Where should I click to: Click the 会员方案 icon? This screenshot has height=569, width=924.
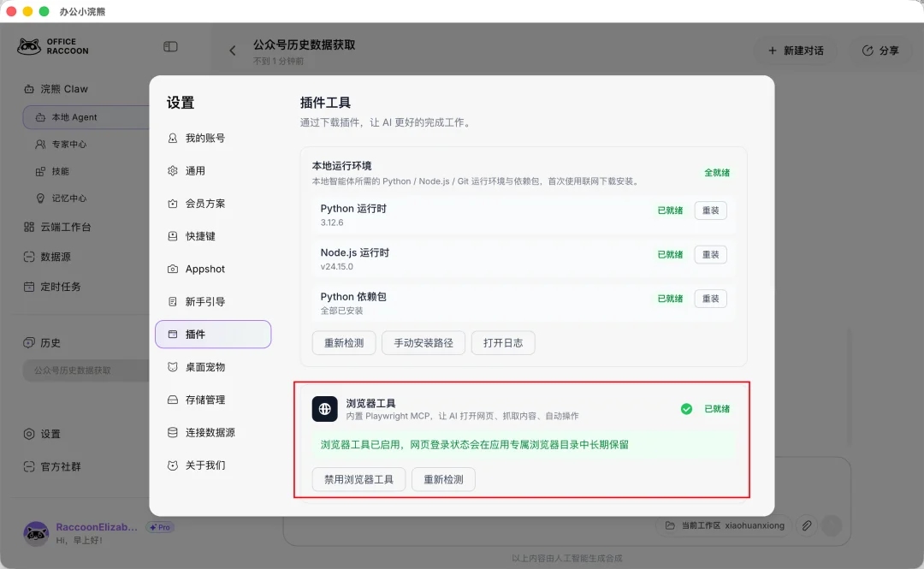(x=173, y=204)
